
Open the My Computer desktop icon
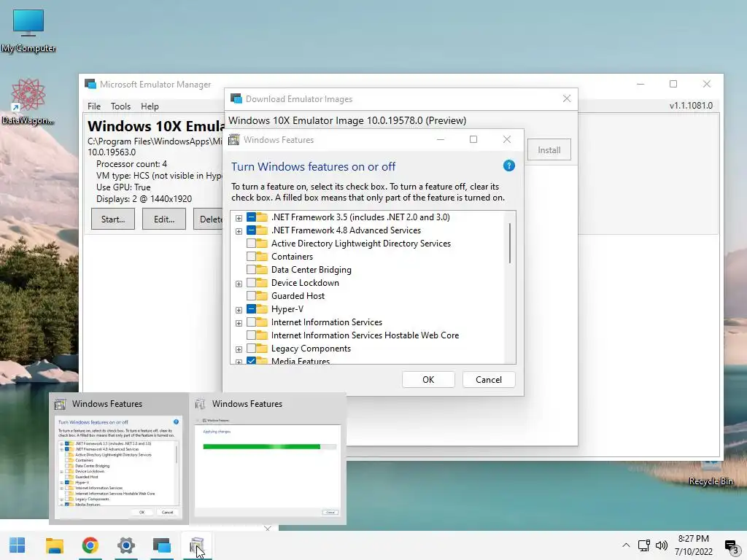point(28,29)
